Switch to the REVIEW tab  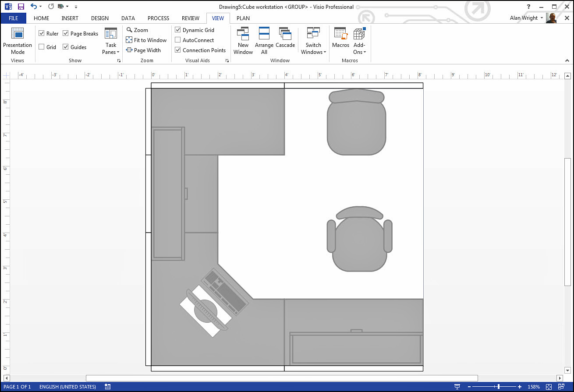(x=191, y=18)
